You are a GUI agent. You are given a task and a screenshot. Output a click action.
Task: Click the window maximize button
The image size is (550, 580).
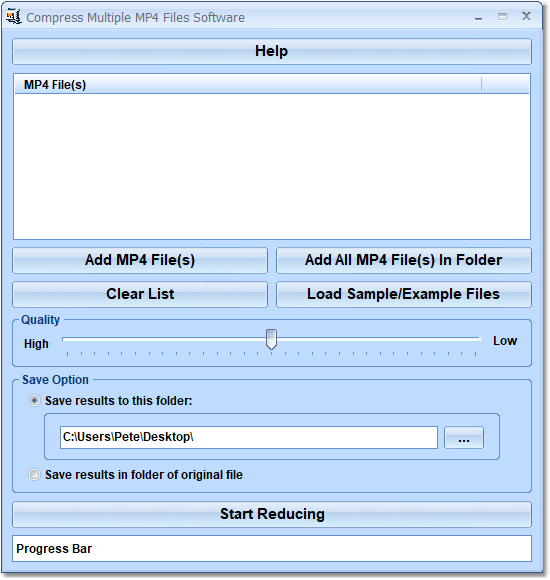(x=502, y=17)
